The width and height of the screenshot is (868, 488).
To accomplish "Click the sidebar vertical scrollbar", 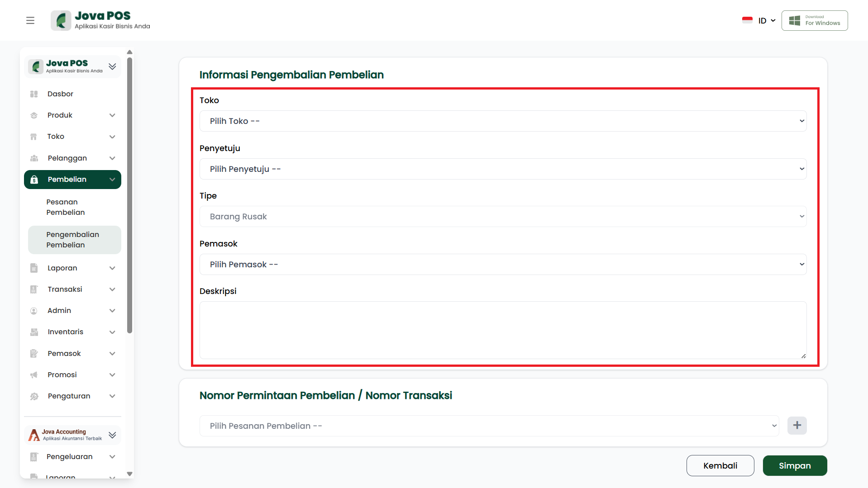I will 130,194.
